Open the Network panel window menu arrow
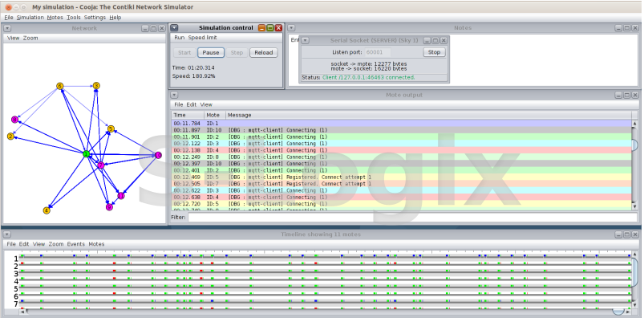Viewport: 644px width, 318px height. (7, 28)
